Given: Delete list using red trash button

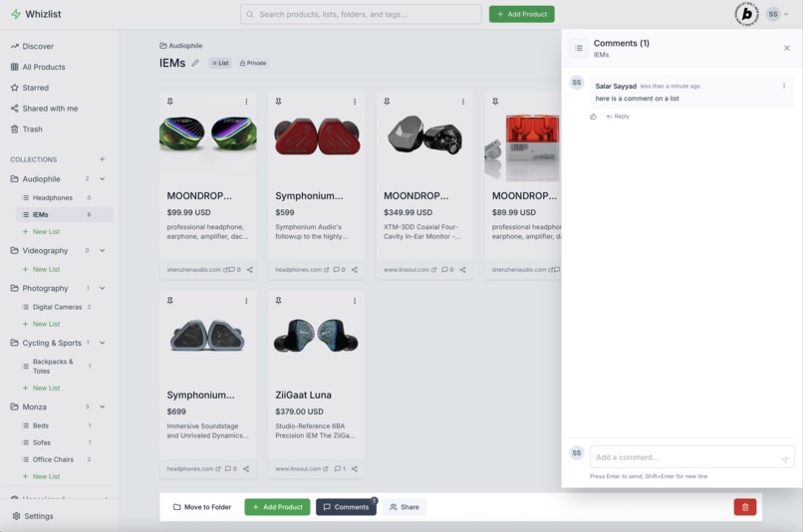Looking at the screenshot, I should point(745,507).
